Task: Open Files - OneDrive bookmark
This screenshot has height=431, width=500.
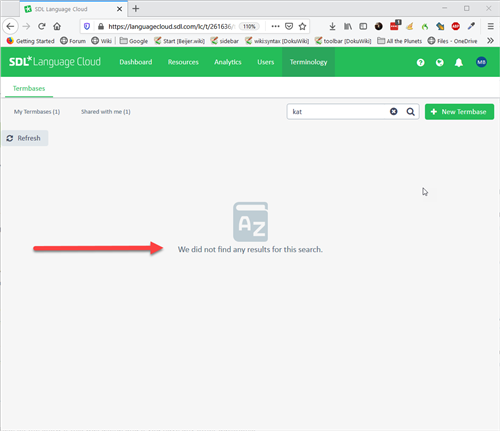Action: (x=452, y=41)
